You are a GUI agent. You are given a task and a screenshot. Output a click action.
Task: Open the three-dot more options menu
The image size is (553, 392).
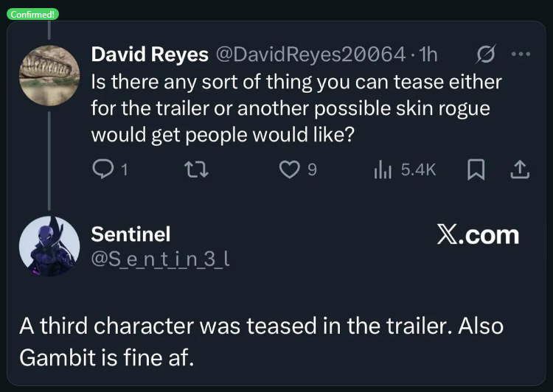(520, 54)
